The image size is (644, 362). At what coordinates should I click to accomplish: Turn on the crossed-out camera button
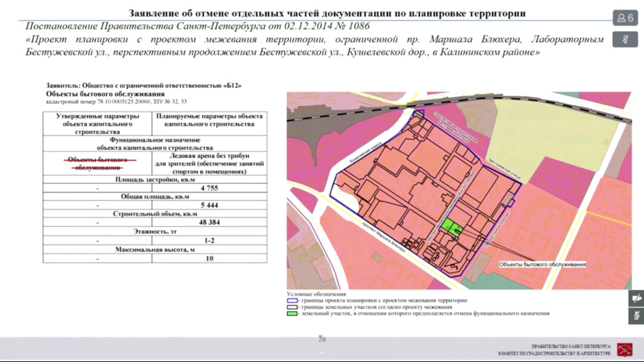(636, 298)
